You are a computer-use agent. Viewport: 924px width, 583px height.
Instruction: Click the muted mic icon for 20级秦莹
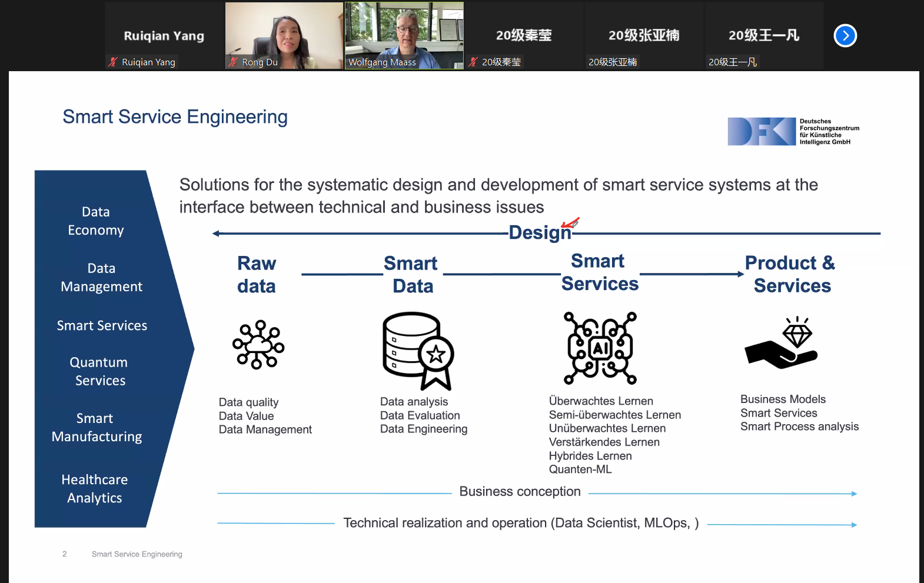(x=473, y=62)
